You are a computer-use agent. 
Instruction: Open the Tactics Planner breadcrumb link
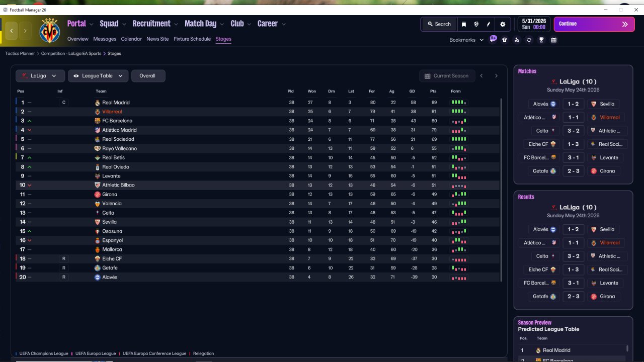[20, 53]
